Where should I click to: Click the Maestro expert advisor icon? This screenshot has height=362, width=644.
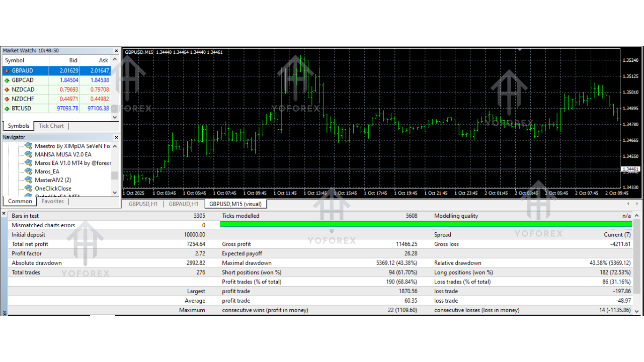click(x=28, y=146)
